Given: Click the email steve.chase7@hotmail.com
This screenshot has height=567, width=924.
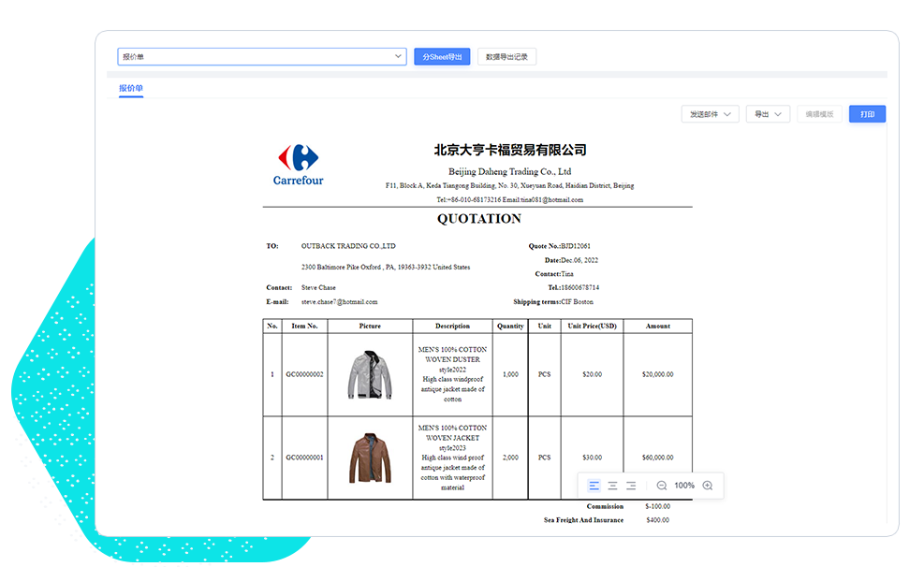Looking at the screenshot, I should (340, 302).
